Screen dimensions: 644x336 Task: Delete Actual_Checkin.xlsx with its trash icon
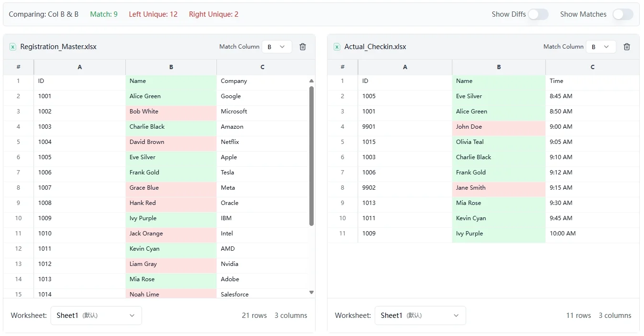click(x=627, y=47)
